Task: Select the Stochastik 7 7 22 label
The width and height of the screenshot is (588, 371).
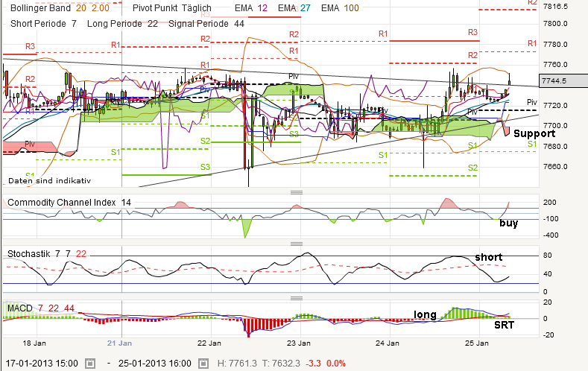Action: [47, 254]
